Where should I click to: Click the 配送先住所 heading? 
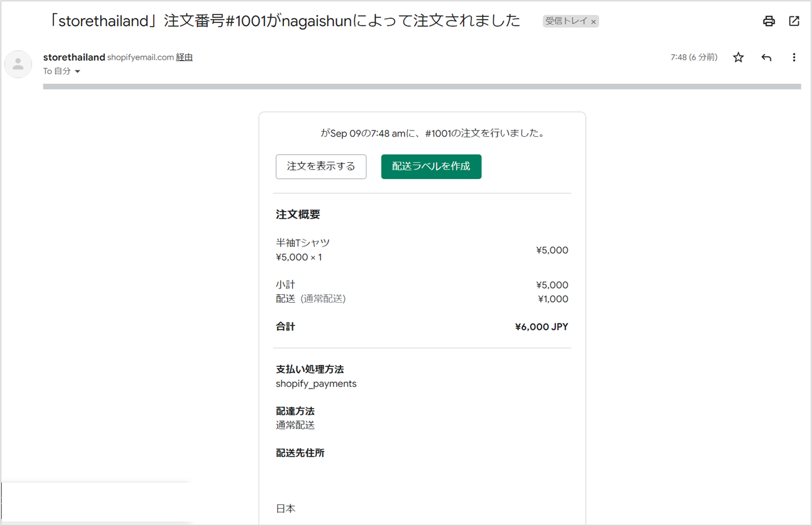point(300,453)
